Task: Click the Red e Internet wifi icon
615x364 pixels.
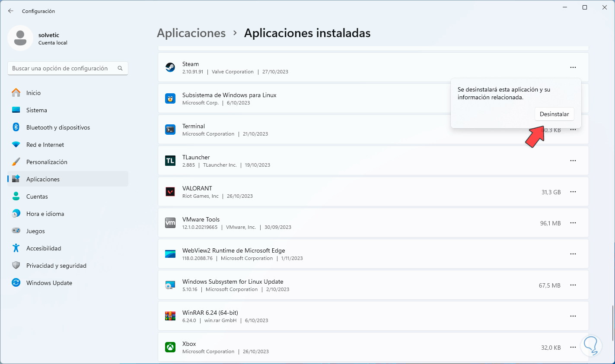Action: 16,145
